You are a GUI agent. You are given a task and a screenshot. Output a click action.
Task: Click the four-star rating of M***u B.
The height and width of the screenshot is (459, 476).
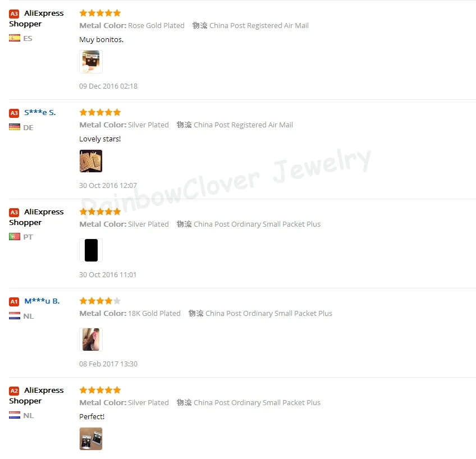tap(100, 301)
